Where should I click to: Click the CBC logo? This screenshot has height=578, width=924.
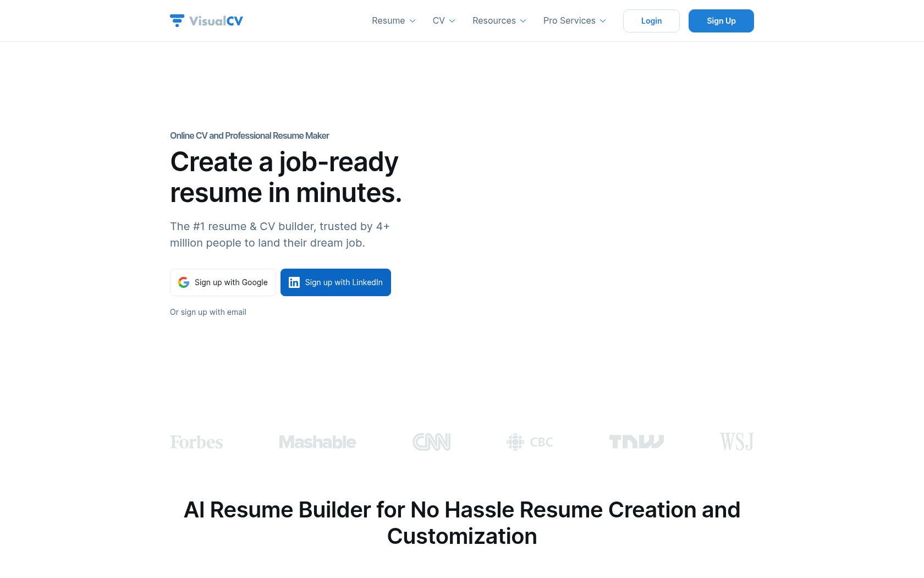tap(530, 442)
